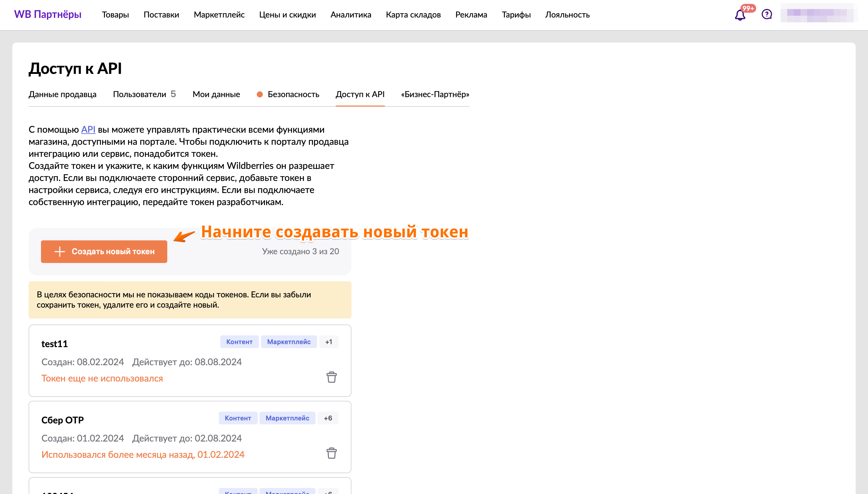Click the WB Партнёры logo
Image resolution: width=868 pixels, height=494 pixels.
48,14
